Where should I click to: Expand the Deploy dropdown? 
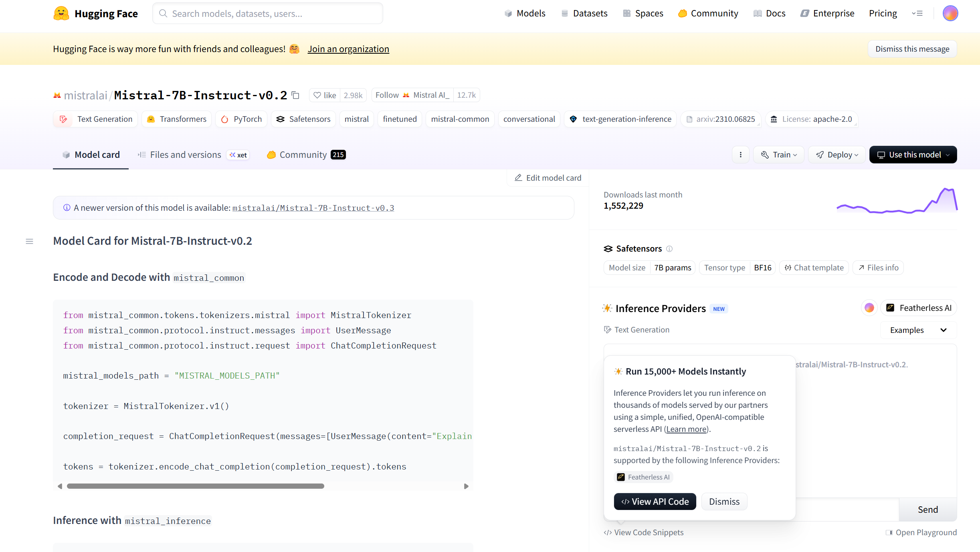837,155
